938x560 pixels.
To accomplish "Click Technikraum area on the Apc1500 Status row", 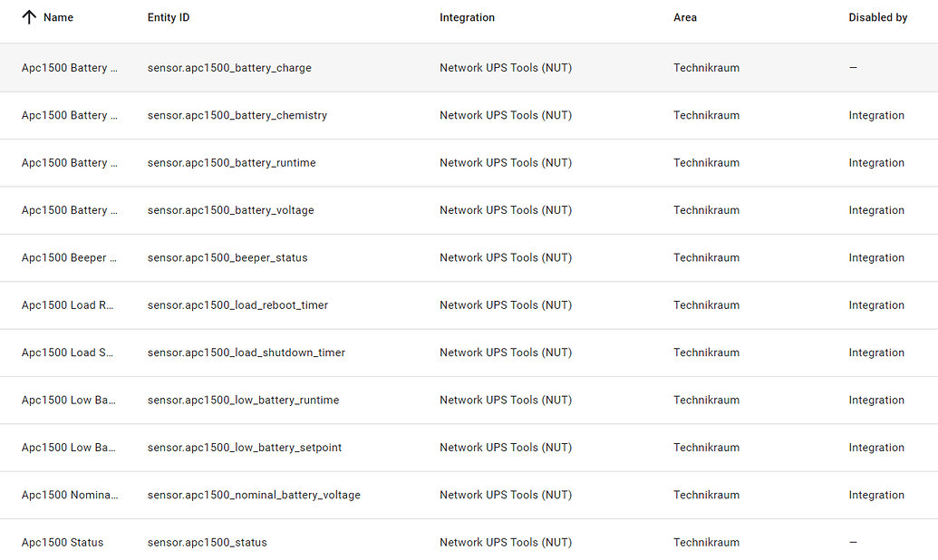I will pyautogui.click(x=706, y=542).
